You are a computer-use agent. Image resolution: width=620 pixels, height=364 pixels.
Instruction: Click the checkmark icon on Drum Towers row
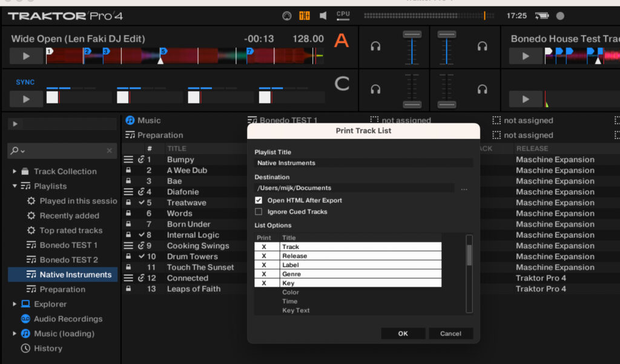pos(142,256)
